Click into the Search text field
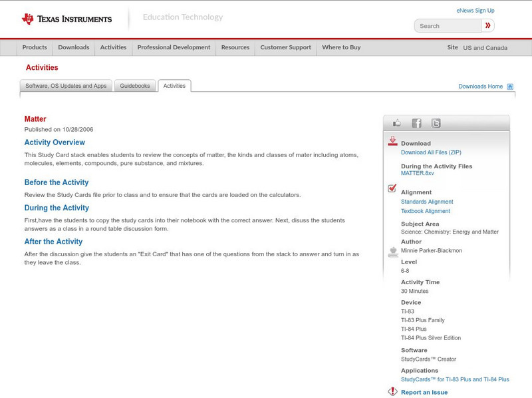 click(x=448, y=26)
